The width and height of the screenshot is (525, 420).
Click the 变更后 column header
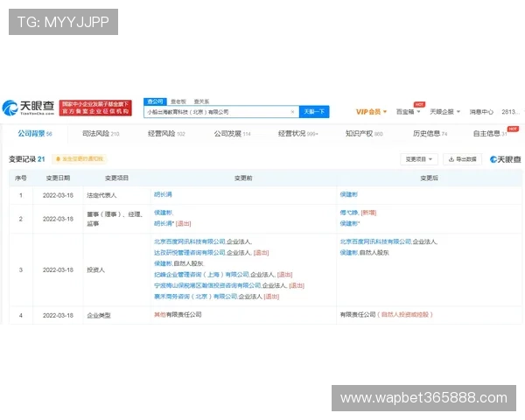[430, 178]
